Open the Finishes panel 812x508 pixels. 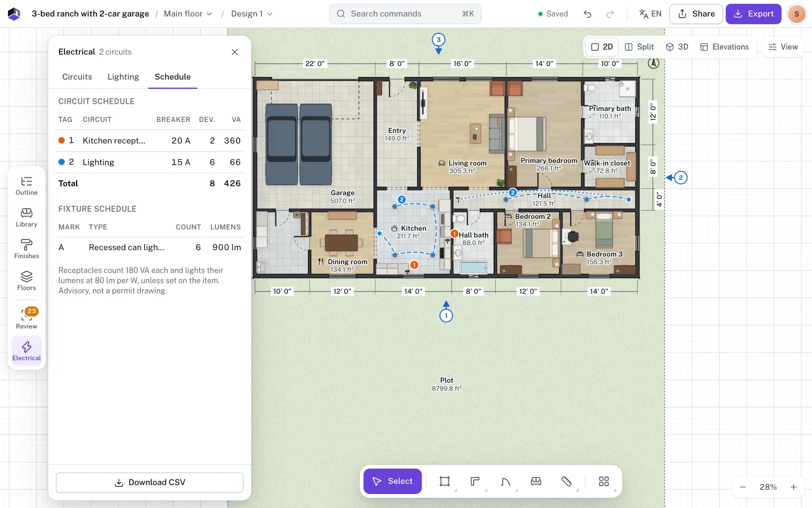(27, 250)
